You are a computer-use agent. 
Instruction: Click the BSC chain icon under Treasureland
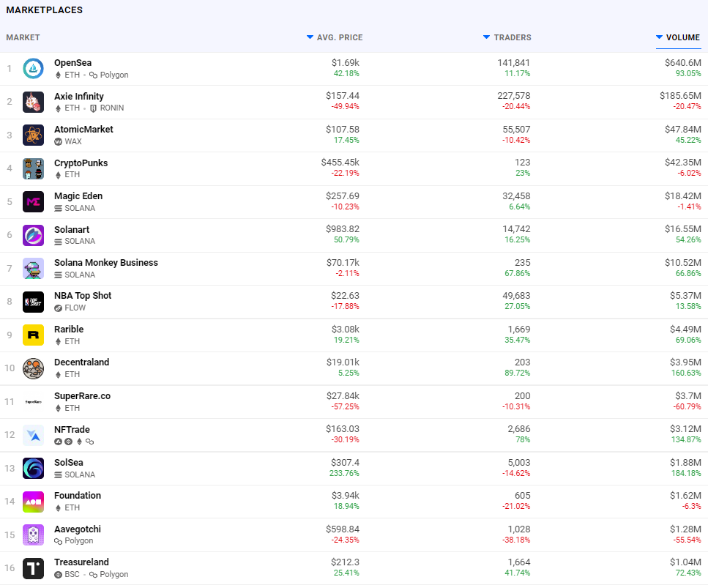coord(58,574)
